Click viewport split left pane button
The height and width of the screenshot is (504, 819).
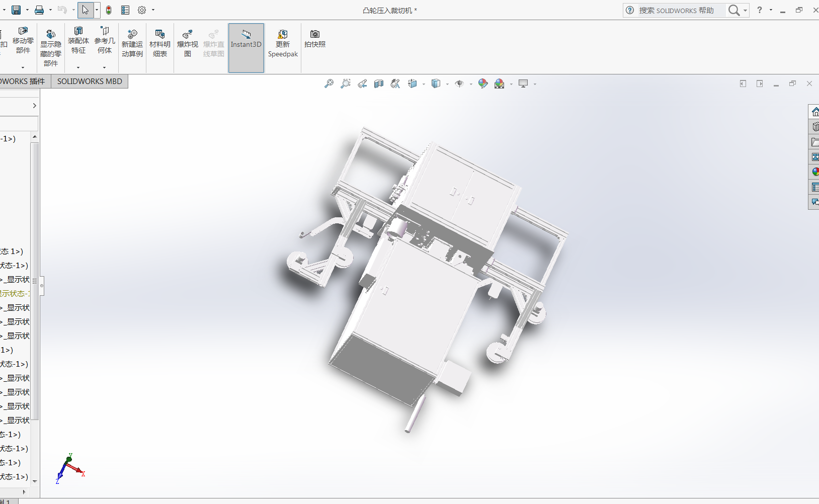[x=743, y=83]
